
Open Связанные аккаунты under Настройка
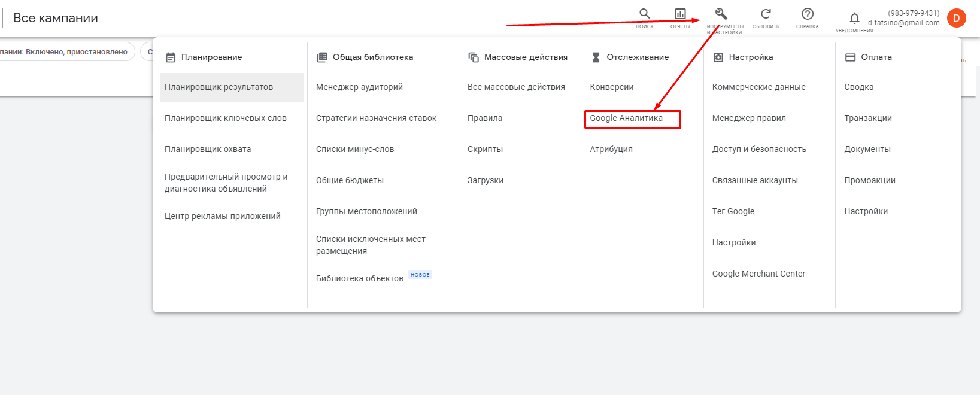755,181
